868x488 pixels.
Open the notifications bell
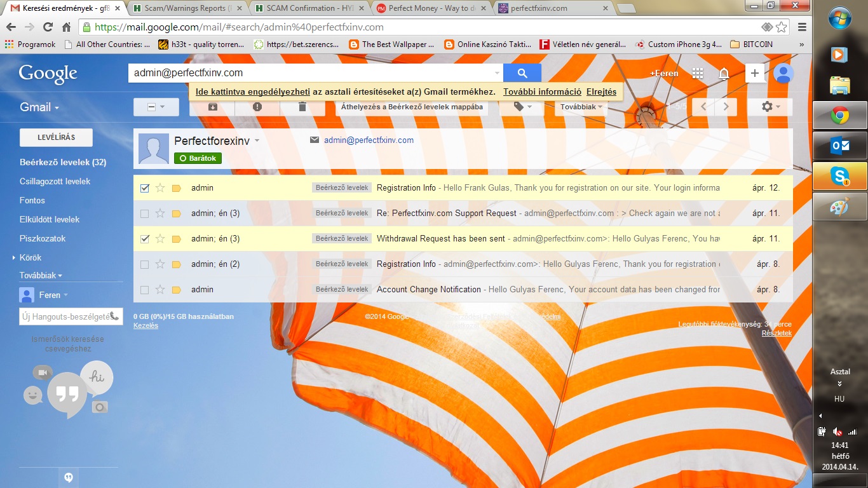click(x=724, y=73)
